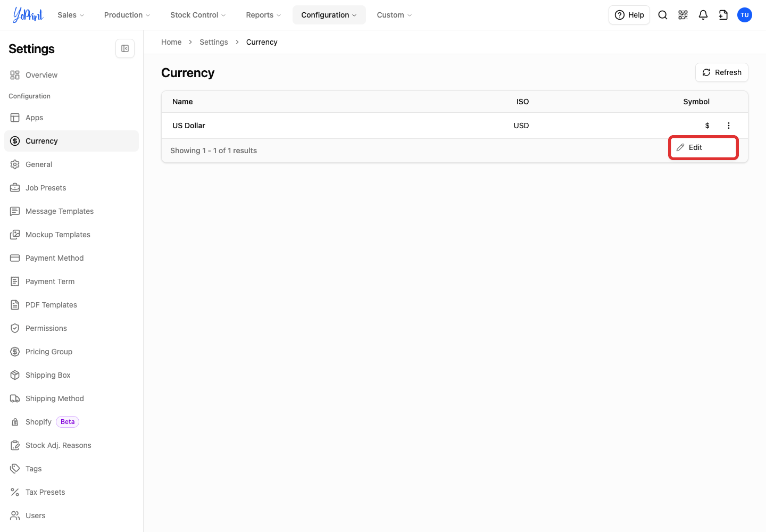Open the QR code scanner icon
Viewport: 766px width, 532px height.
pyautogui.click(x=683, y=15)
